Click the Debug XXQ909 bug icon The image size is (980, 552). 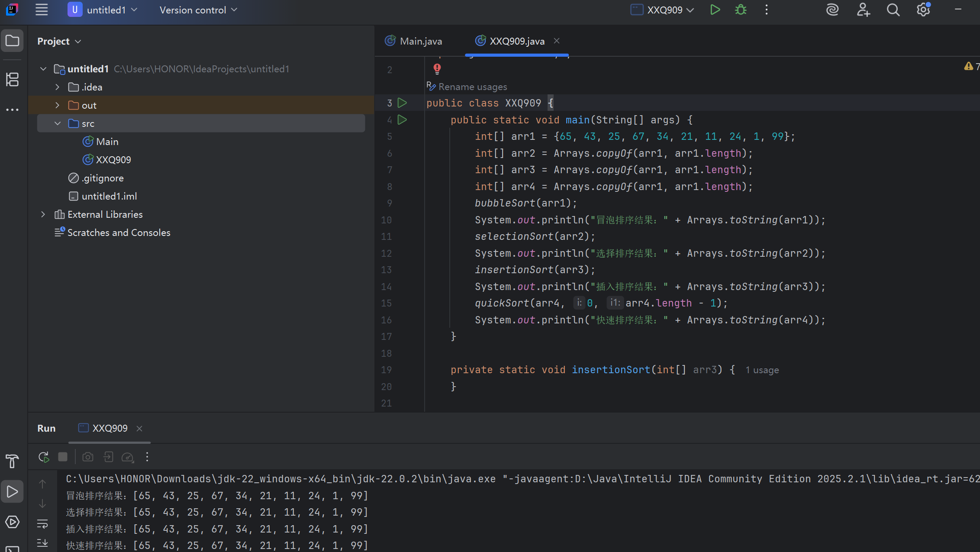click(741, 10)
